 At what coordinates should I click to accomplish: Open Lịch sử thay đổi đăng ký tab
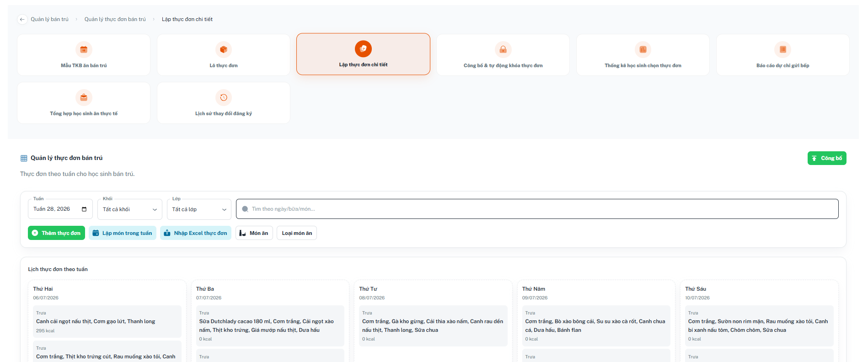tap(224, 103)
